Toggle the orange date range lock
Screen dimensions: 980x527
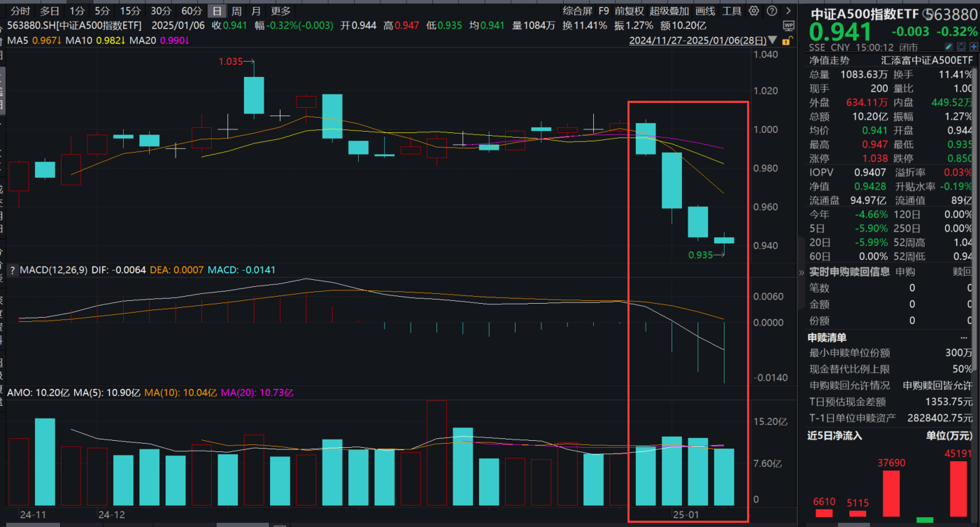(788, 41)
